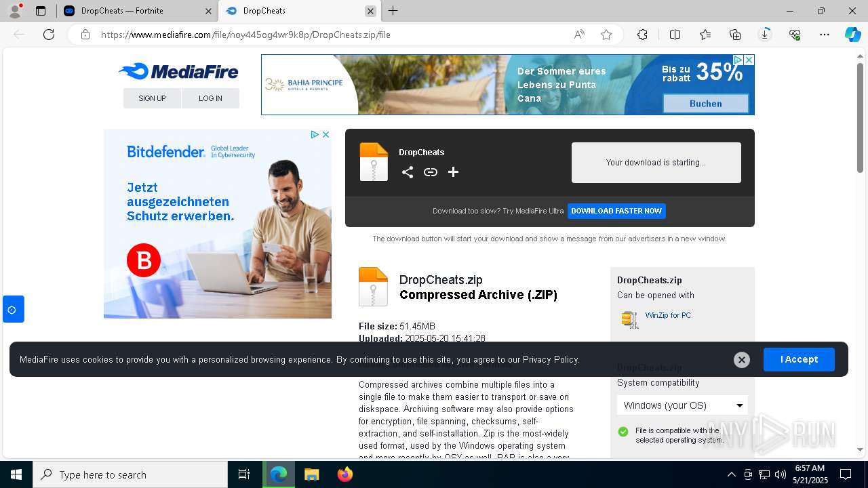Expand the Windows (your OS) dropdown
The width and height of the screenshot is (868, 488).
(x=682, y=405)
